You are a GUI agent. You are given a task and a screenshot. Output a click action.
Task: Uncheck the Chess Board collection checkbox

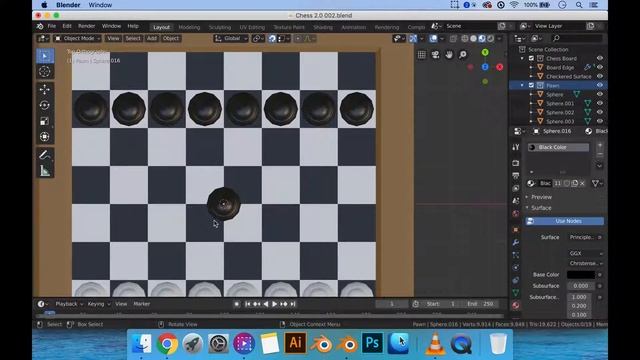tap(531, 58)
